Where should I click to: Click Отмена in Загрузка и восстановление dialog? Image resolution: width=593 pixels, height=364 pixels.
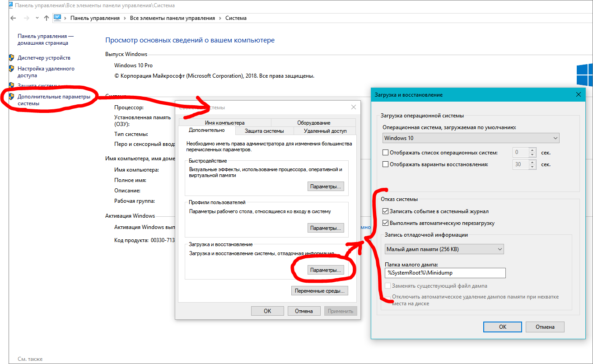[x=545, y=327]
